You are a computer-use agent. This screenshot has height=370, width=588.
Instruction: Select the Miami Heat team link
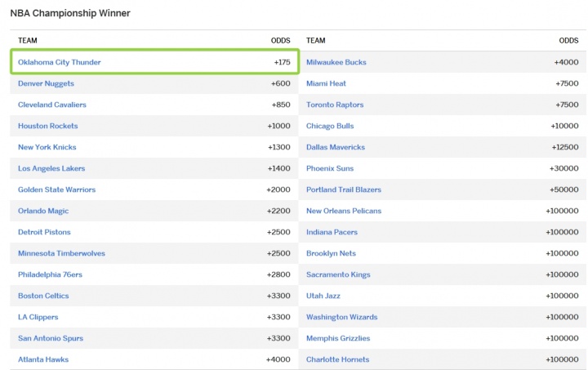pos(326,83)
